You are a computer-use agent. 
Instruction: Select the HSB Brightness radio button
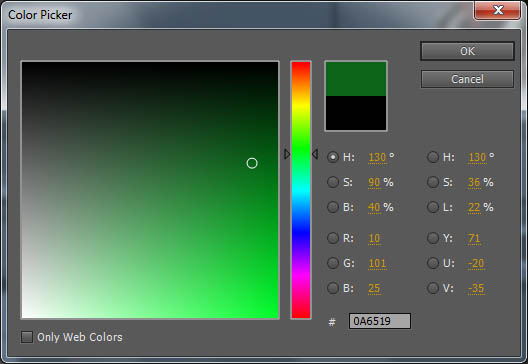pos(333,207)
